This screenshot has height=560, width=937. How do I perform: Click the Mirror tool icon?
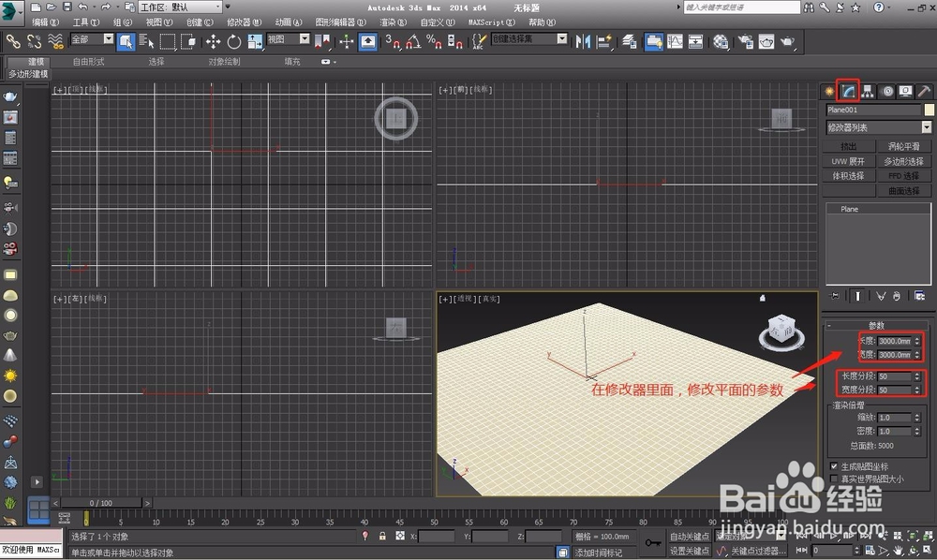(583, 41)
